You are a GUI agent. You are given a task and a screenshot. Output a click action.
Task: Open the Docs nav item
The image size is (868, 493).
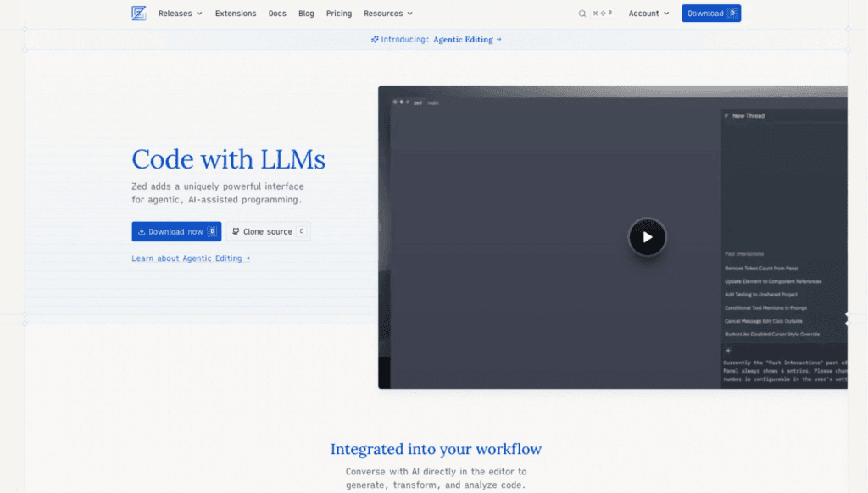[277, 14]
